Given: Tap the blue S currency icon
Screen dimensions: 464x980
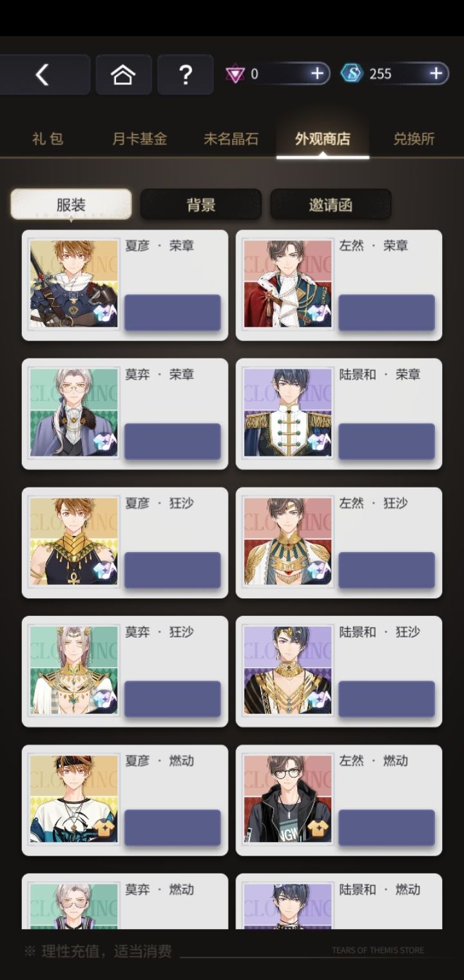Looking at the screenshot, I should tap(352, 73).
